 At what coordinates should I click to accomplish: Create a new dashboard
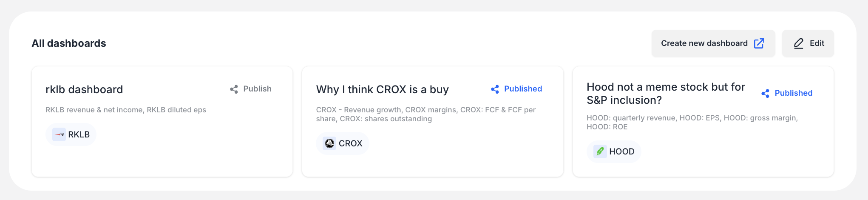pos(713,43)
